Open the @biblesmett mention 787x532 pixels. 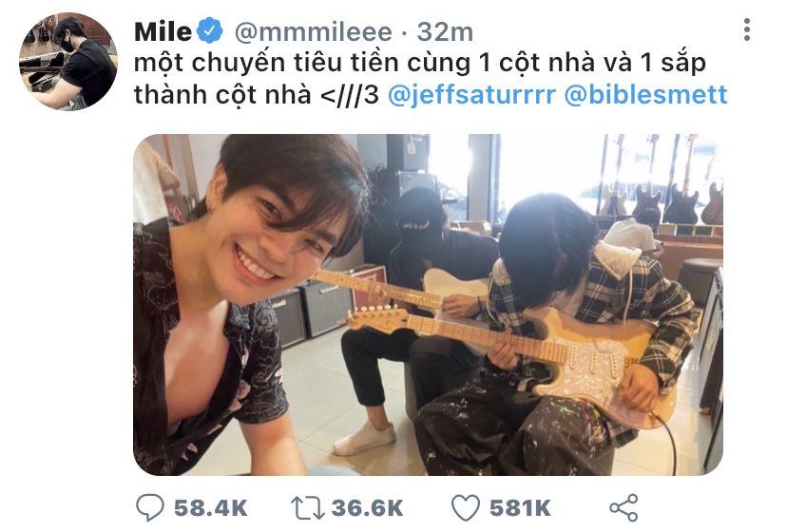pyautogui.click(x=645, y=94)
